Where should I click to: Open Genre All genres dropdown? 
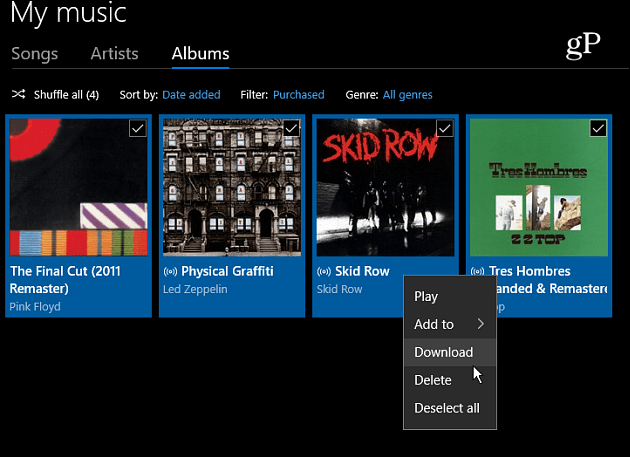tap(407, 95)
